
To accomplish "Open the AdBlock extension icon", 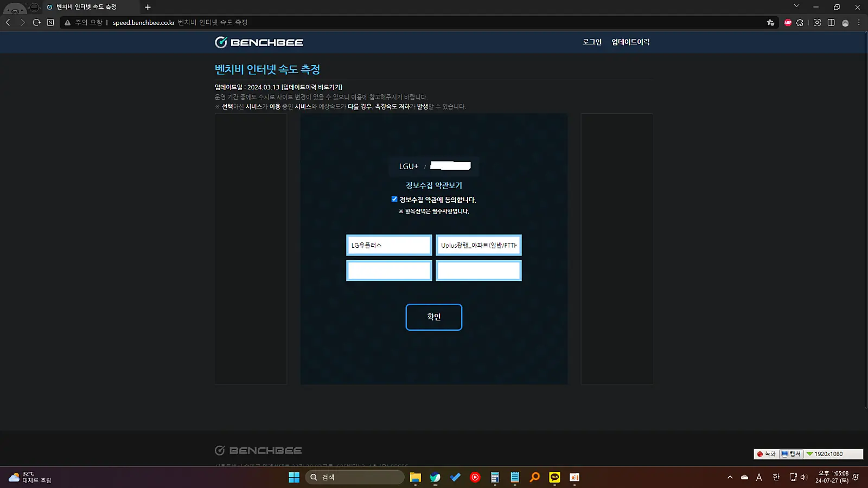I will click(788, 22).
